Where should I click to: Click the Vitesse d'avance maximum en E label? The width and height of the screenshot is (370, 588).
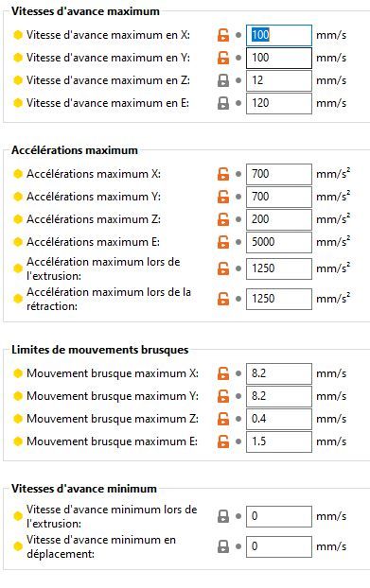coord(108,103)
